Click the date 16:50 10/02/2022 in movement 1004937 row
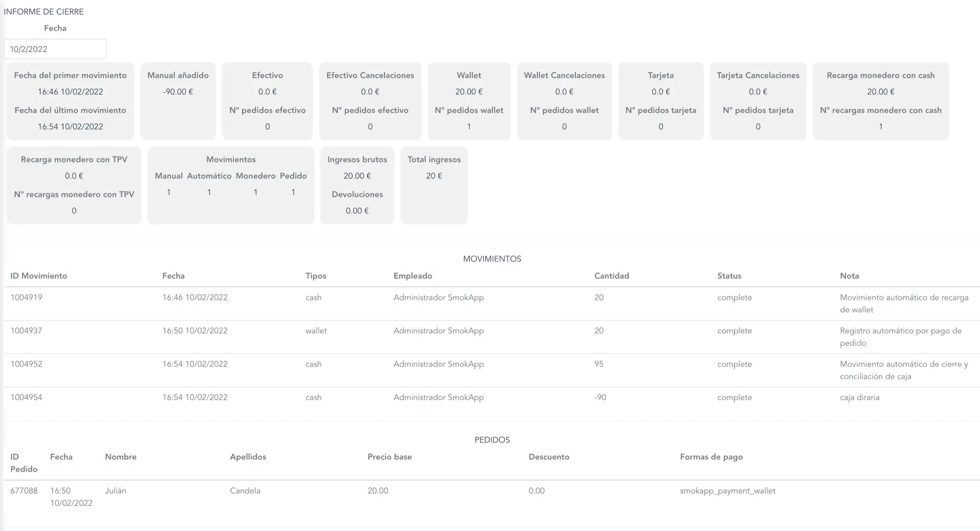 (195, 331)
